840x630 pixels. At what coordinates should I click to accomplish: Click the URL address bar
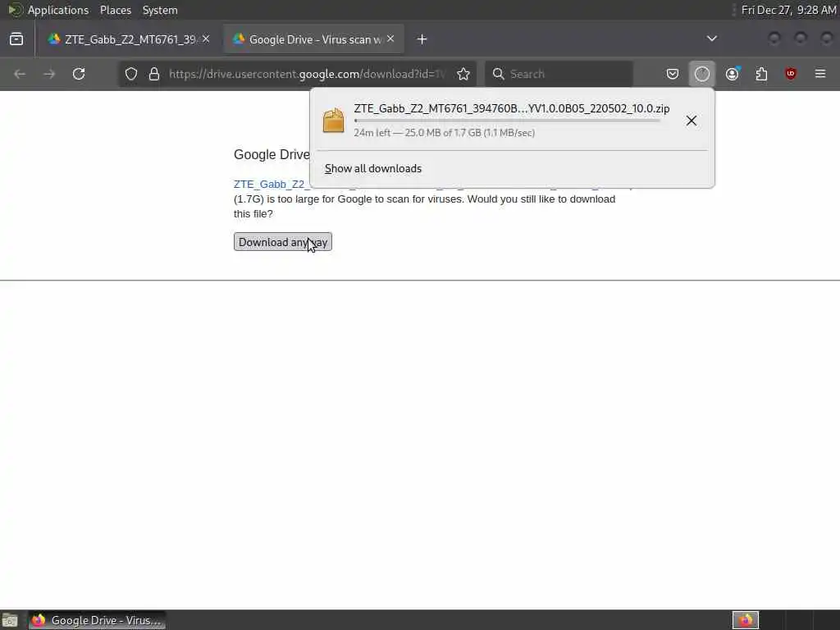tap(307, 74)
